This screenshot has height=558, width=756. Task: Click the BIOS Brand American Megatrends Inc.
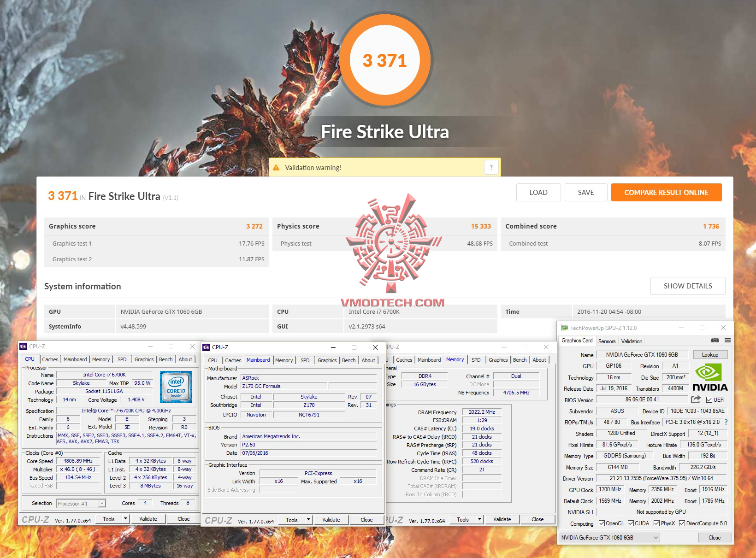click(308, 436)
